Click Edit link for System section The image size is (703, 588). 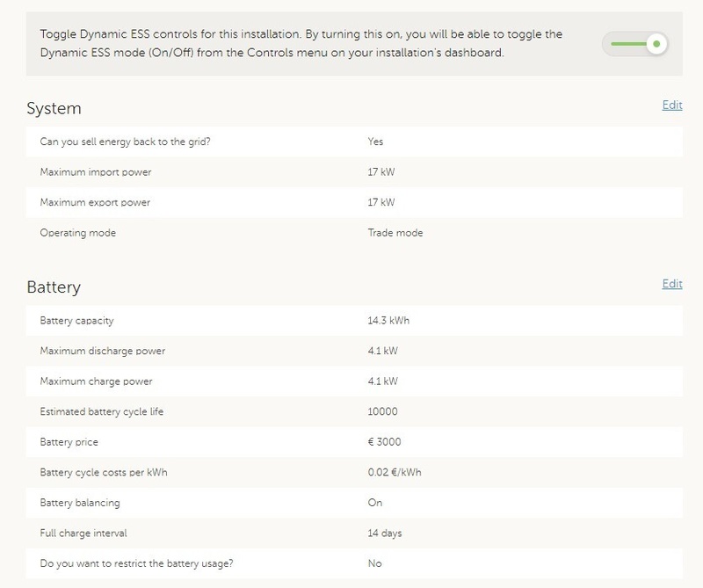pos(671,105)
